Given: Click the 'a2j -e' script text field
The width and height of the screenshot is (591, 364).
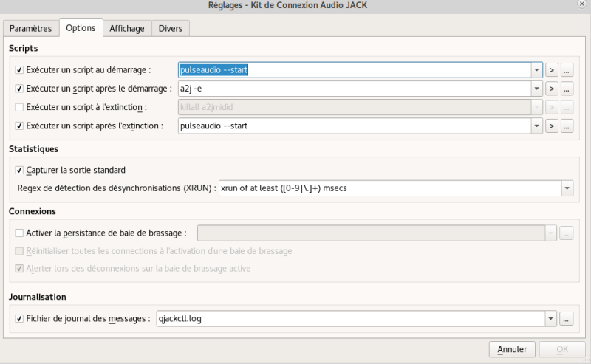Looking at the screenshot, I should point(355,89).
